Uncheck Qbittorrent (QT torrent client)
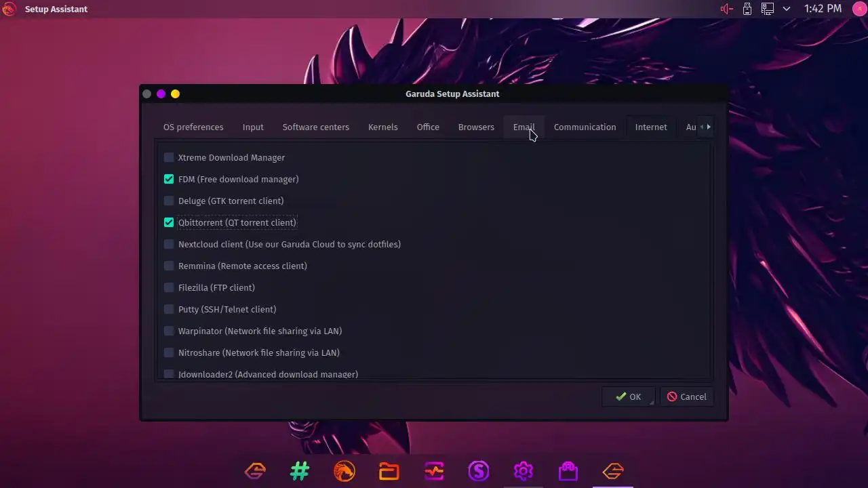This screenshot has width=868, height=488. click(x=169, y=222)
